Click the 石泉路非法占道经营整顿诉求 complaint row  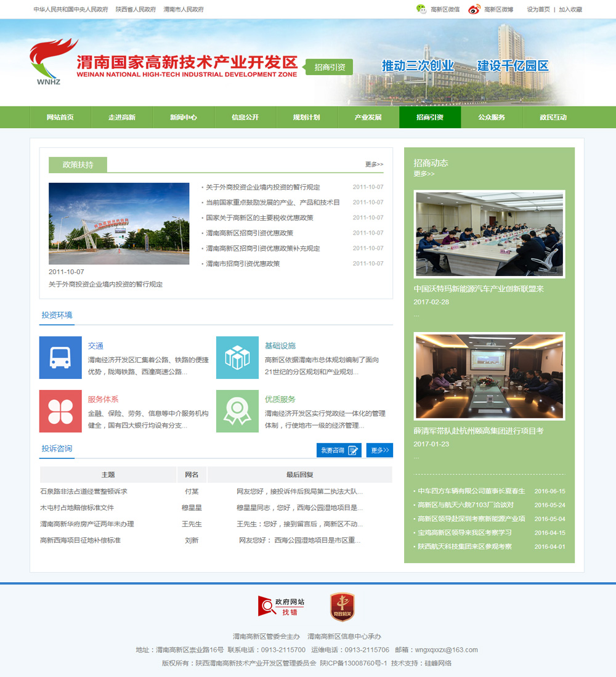click(x=84, y=492)
